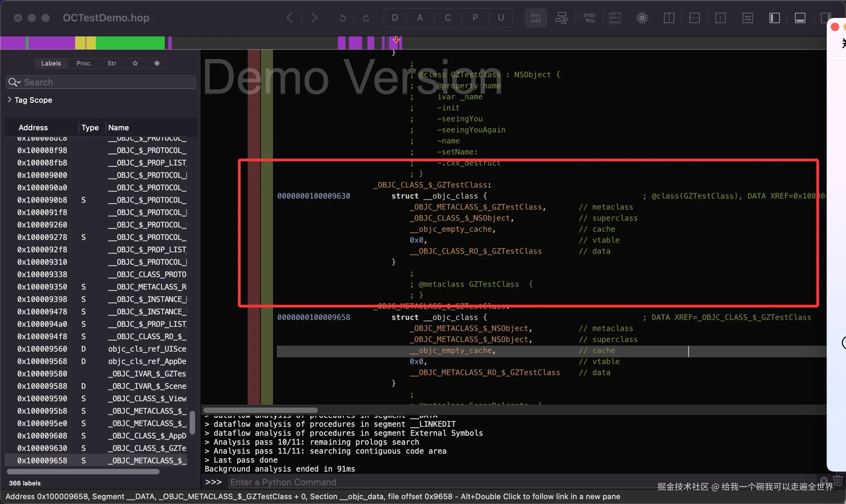Viewport: 846px width, 504px height.
Task: Split the editor vertically
Action: coord(669,18)
